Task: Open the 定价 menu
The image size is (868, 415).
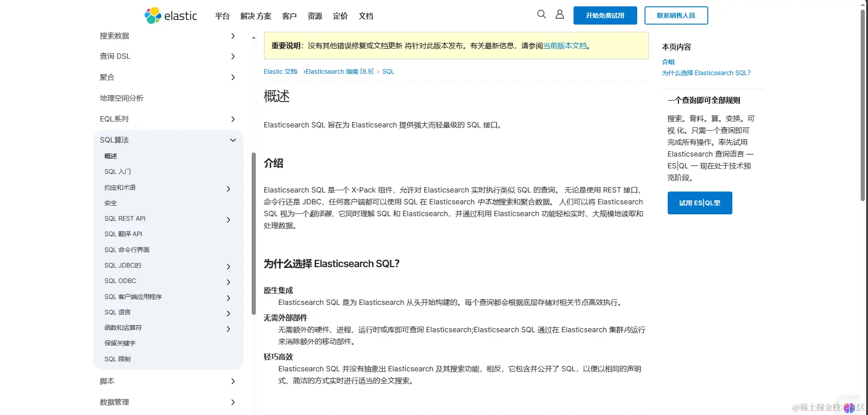Action: point(340,16)
